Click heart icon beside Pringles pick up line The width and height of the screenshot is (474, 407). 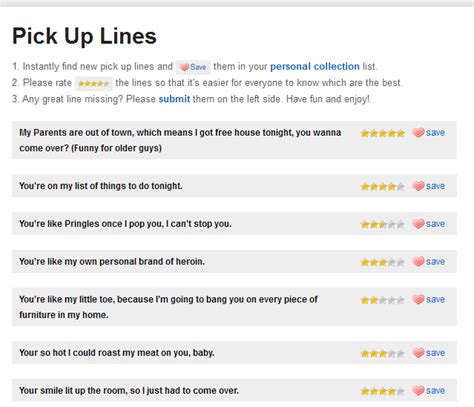(x=418, y=224)
